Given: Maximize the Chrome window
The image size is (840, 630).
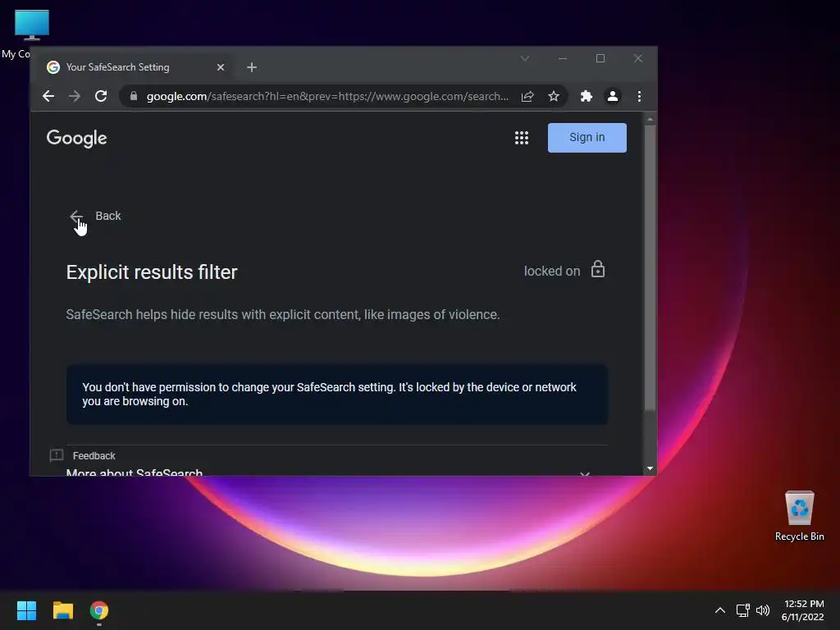Looking at the screenshot, I should pyautogui.click(x=600, y=58).
